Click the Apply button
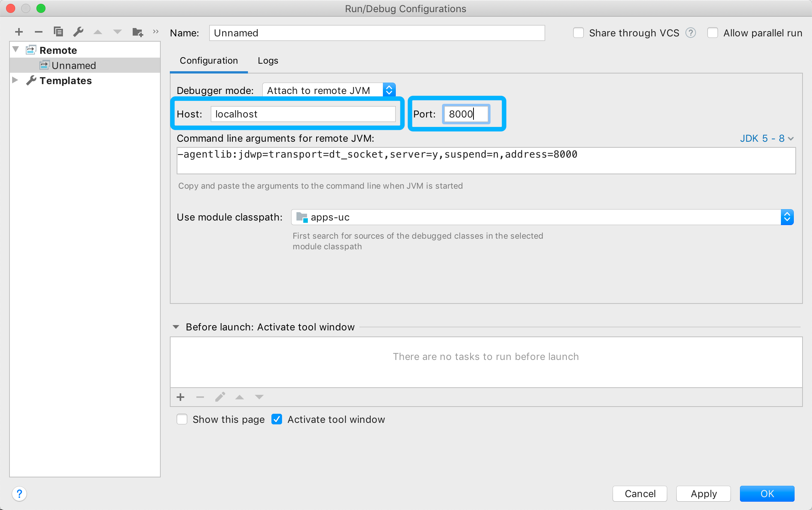Screen dimensions: 812x510 point(704,494)
